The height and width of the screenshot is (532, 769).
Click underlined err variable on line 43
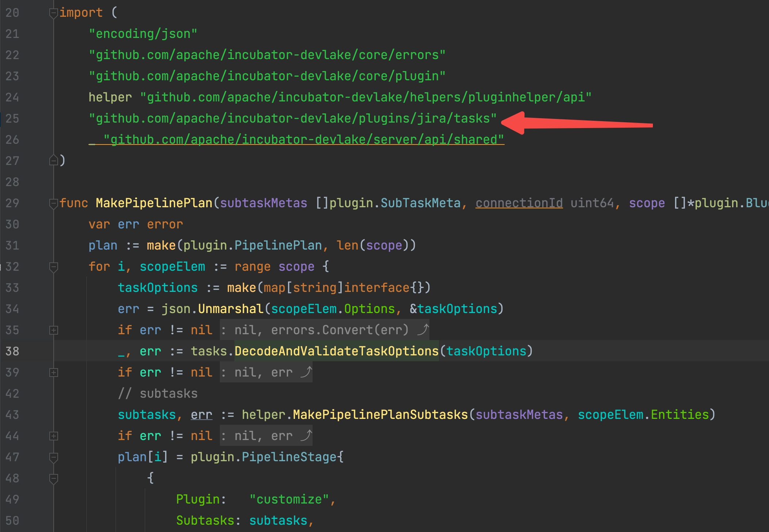click(201, 415)
